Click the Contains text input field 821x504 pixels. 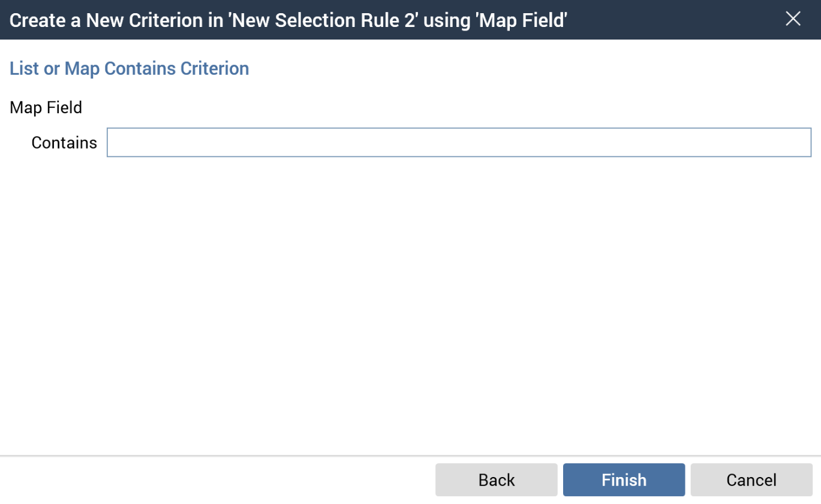459,143
